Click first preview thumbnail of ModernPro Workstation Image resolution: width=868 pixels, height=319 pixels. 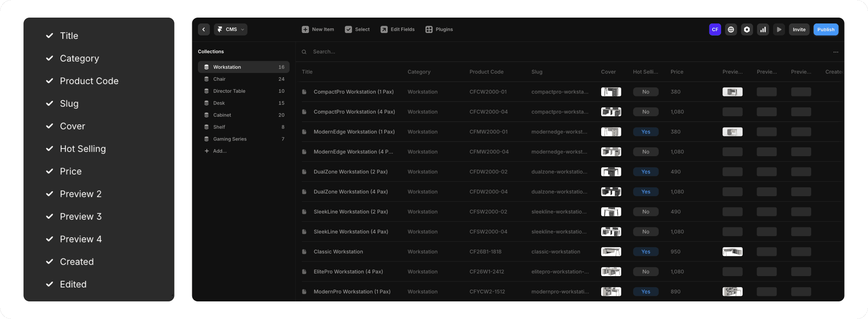point(732,291)
